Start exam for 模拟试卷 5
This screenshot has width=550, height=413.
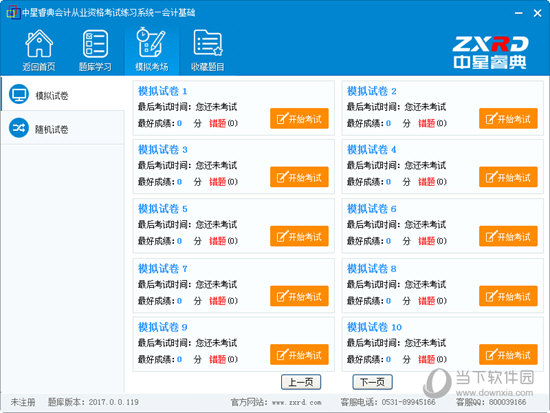click(x=299, y=237)
